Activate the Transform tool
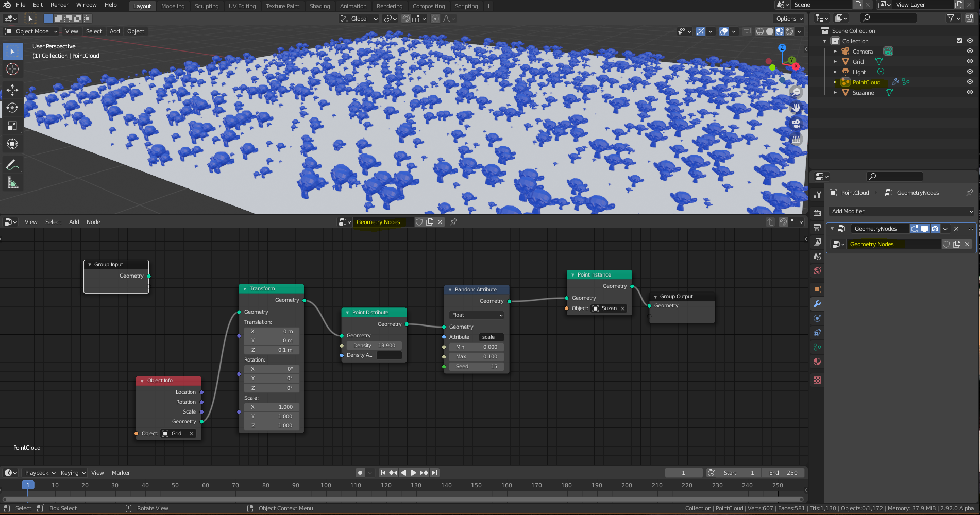The image size is (980, 515). tap(12, 144)
